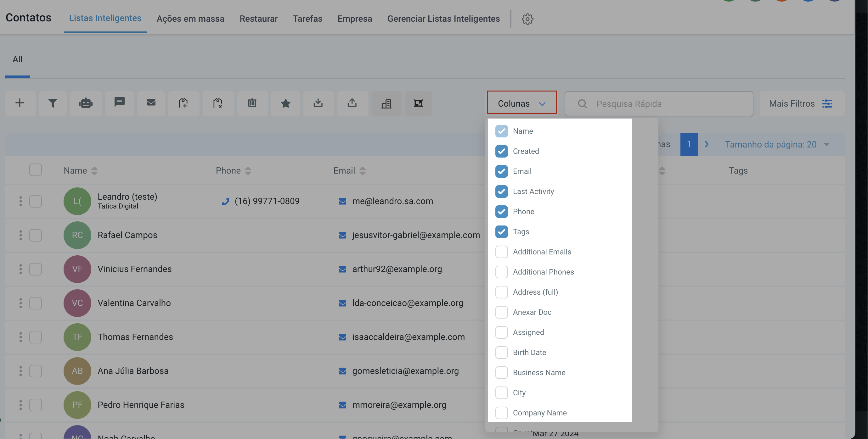This screenshot has width=868, height=439.
Task: Open the gear settings icon
Action: click(527, 19)
